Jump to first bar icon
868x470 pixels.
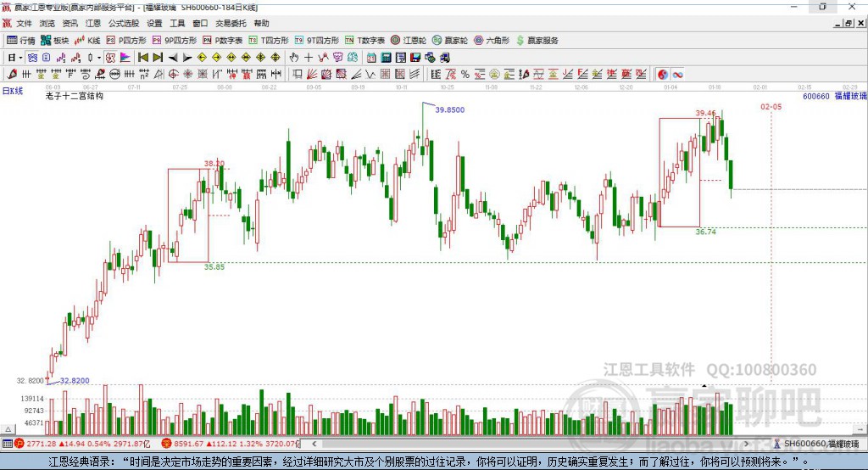click(x=143, y=58)
